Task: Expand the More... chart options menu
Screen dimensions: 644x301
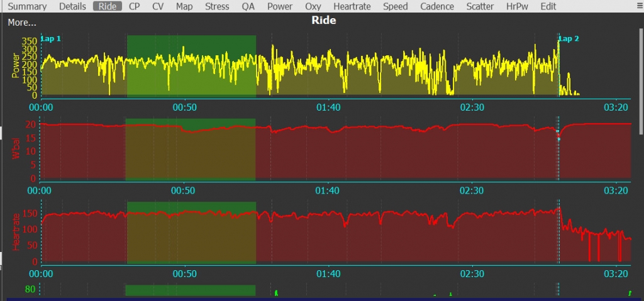Action: [x=22, y=23]
